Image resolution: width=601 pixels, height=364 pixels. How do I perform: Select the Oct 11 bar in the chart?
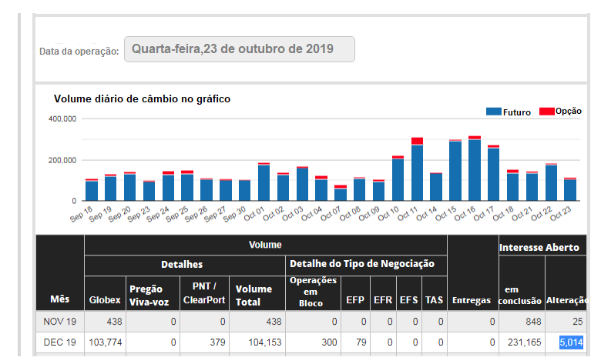417,169
